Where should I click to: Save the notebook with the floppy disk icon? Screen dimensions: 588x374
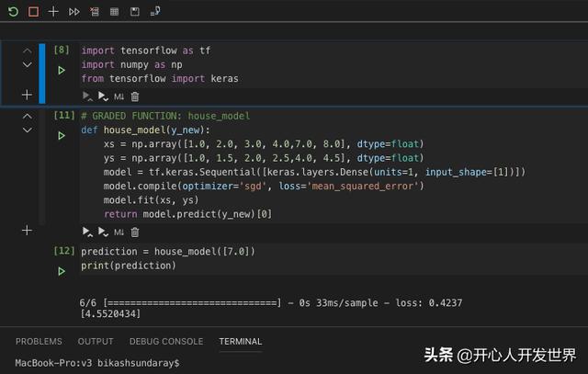point(135,12)
